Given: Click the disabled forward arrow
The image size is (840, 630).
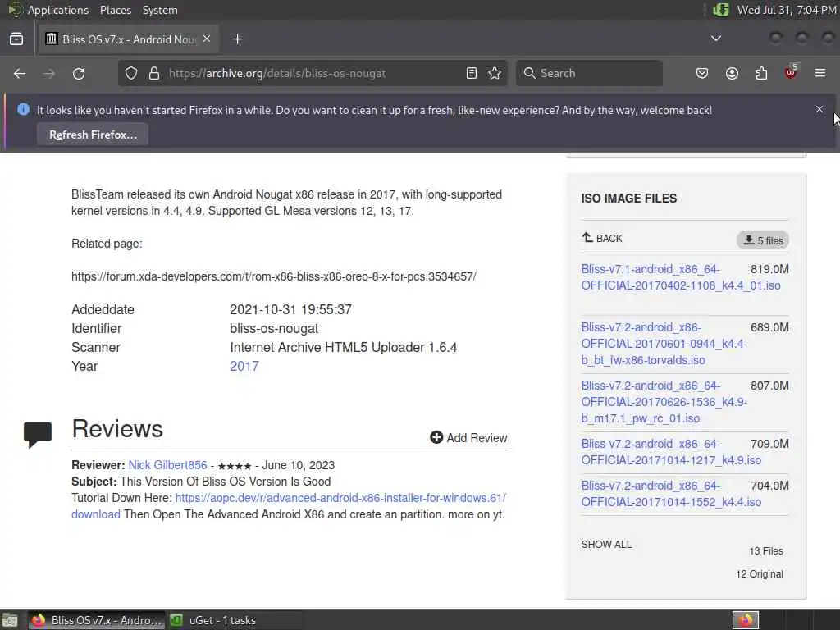Looking at the screenshot, I should coord(49,73).
